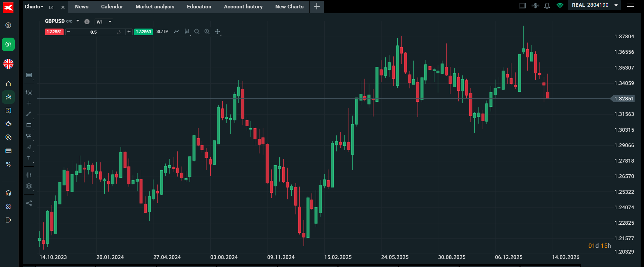Image resolution: width=644 pixels, height=267 pixels.
Task: Click the share chart icon
Action: click(x=29, y=203)
